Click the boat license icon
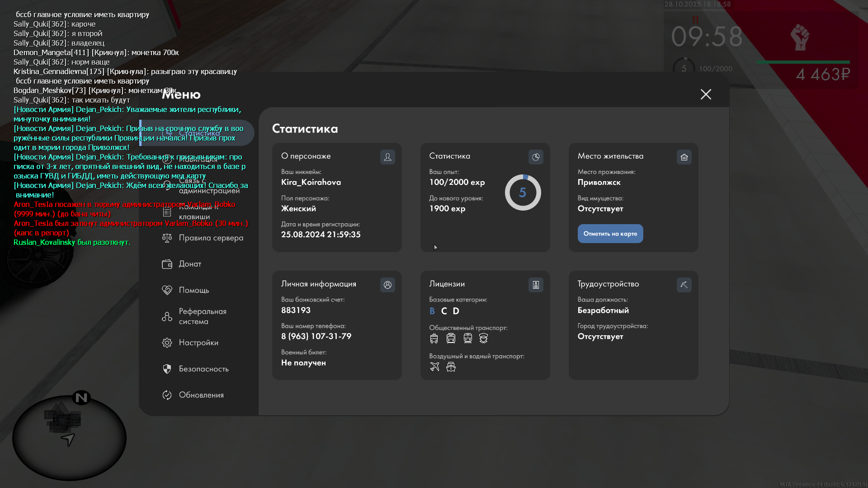 (451, 367)
